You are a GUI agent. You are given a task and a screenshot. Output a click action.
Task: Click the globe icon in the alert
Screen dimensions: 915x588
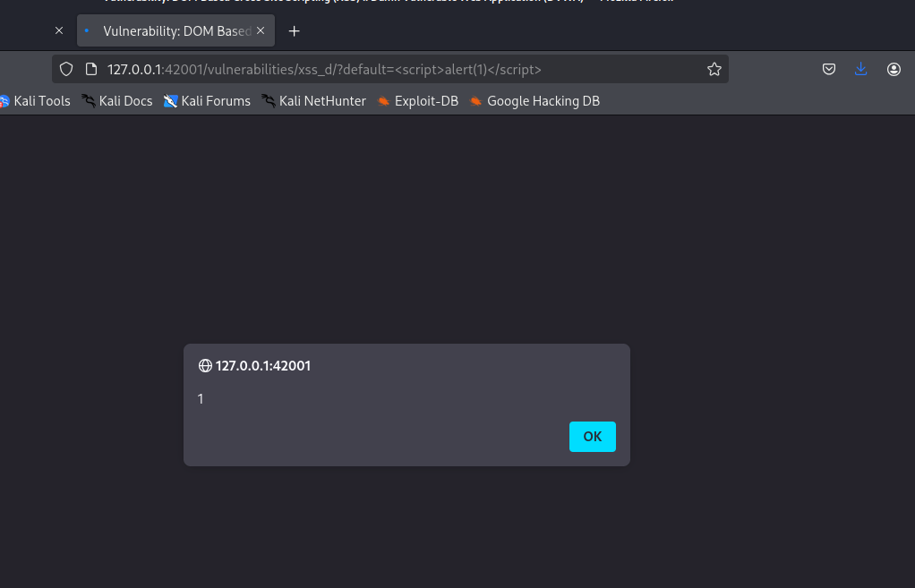click(x=205, y=366)
